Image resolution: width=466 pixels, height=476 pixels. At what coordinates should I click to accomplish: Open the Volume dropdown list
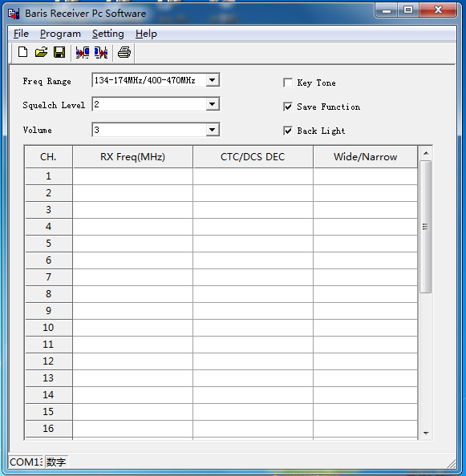point(213,130)
